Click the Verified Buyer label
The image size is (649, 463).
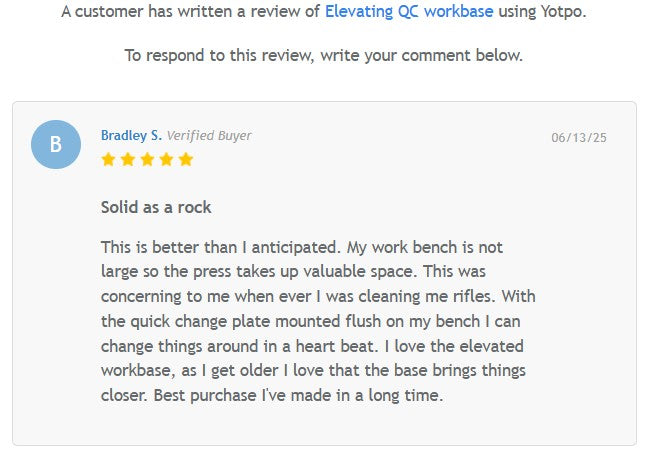point(209,135)
